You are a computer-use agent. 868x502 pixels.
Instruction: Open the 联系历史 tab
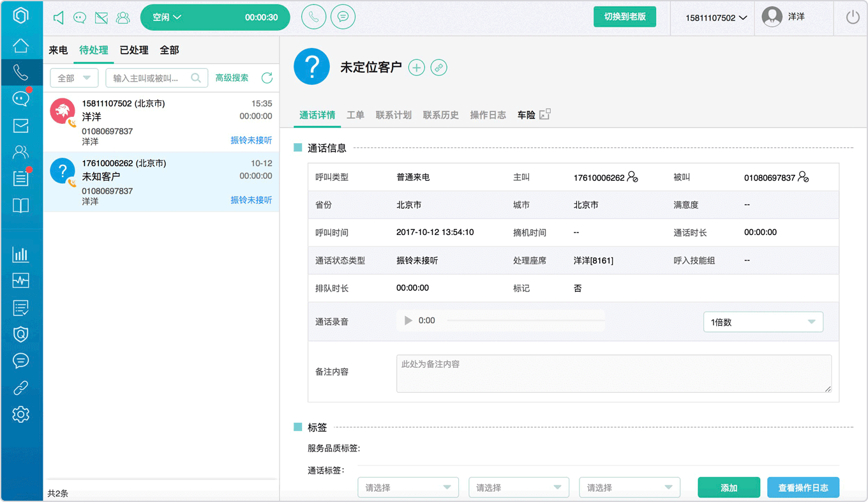[x=440, y=115]
